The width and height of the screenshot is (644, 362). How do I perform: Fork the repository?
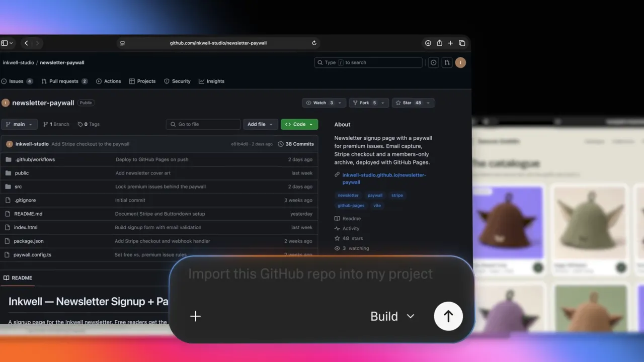(x=365, y=103)
